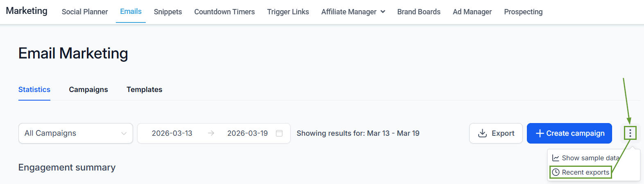The image size is (644, 184).
Task: Select the Statistics tab
Action: coord(34,90)
